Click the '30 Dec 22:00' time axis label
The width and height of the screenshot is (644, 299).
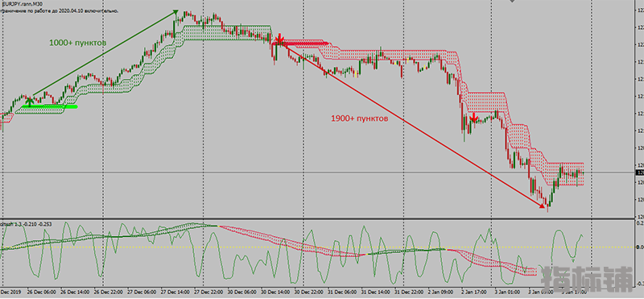pos(310,292)
